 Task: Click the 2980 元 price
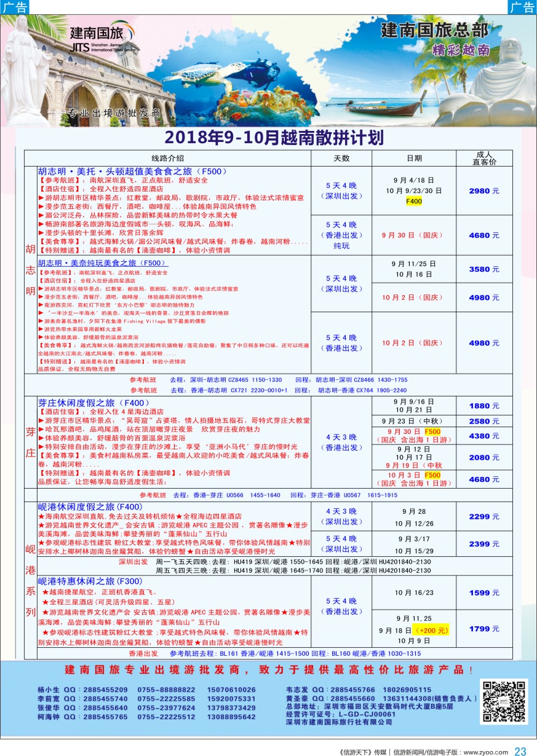pos(483,191)
